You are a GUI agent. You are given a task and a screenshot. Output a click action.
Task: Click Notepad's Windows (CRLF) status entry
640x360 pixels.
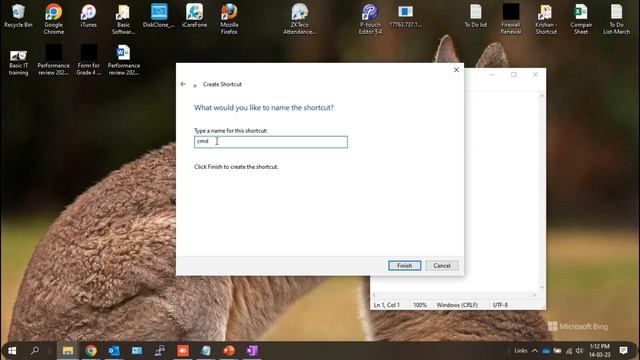[457, 305]
